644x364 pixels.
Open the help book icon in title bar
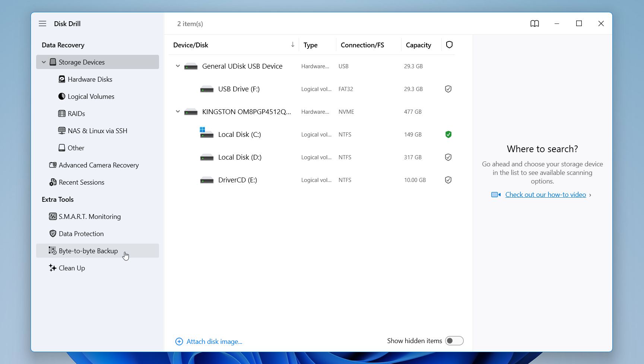[x=534, y=23]
